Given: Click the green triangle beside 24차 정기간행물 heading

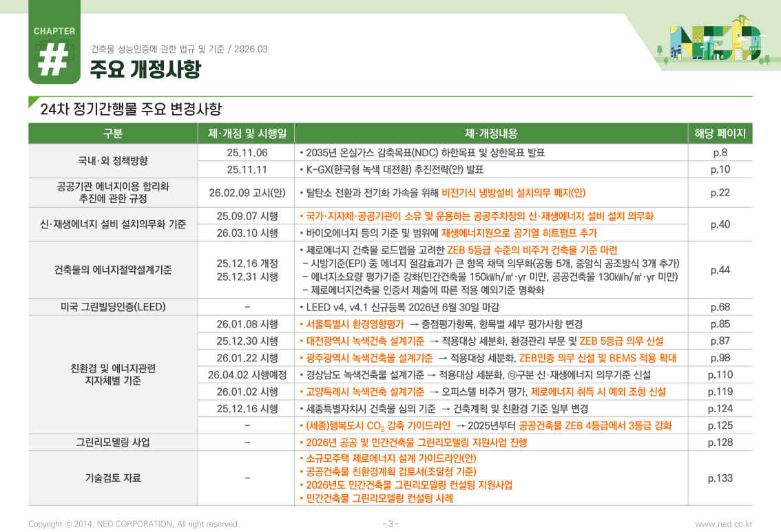Looking at the screenshot, I should coord(33,103).
